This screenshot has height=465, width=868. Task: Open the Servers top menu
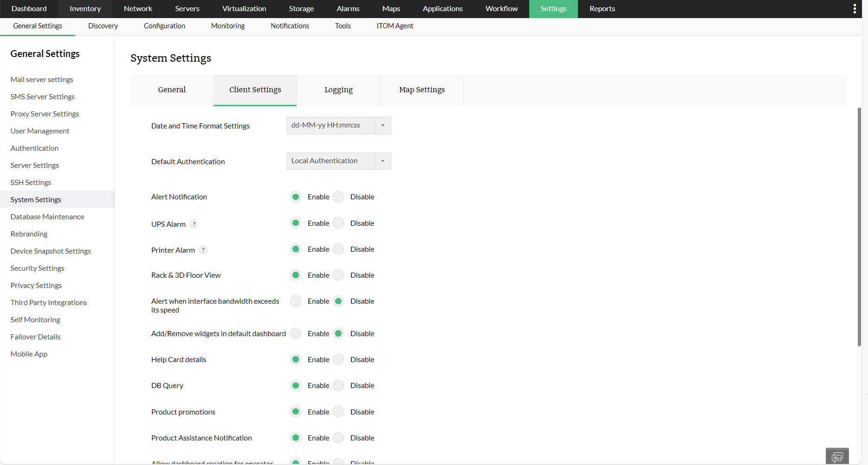[187, 9]
